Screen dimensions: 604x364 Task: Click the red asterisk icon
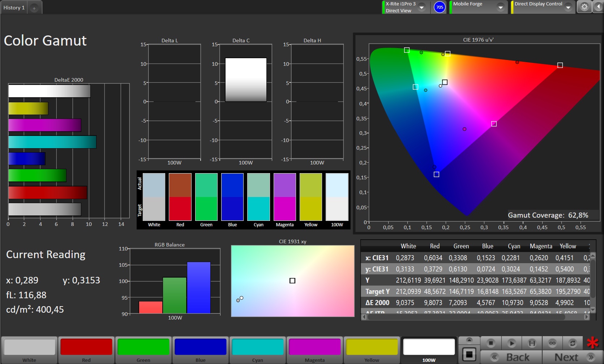point(592,343)
